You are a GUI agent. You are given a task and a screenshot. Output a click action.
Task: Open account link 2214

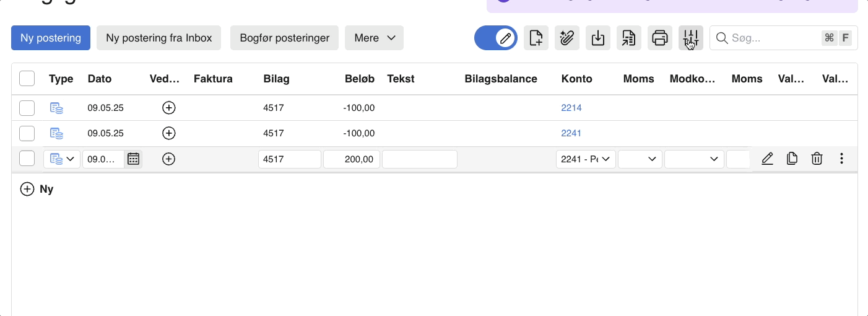[571, 108]
